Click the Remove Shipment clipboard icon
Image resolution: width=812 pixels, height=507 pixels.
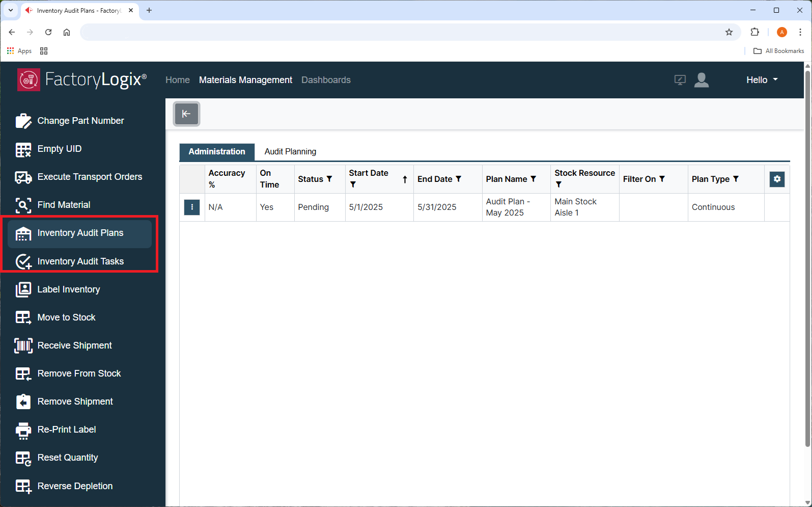(x=23, y=402)
